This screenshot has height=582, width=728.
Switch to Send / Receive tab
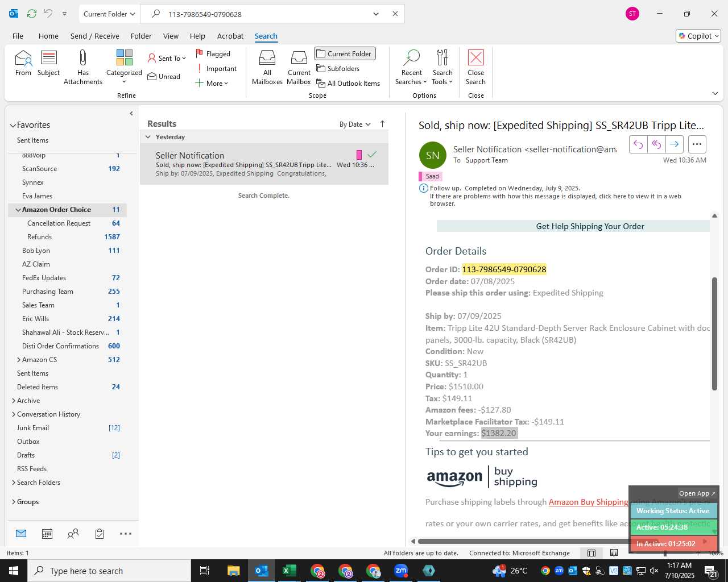(x=95, y=36)
